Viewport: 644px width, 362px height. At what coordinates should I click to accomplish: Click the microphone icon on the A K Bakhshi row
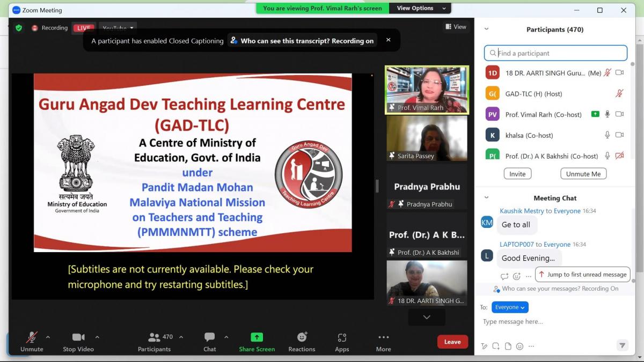point(608,156)
